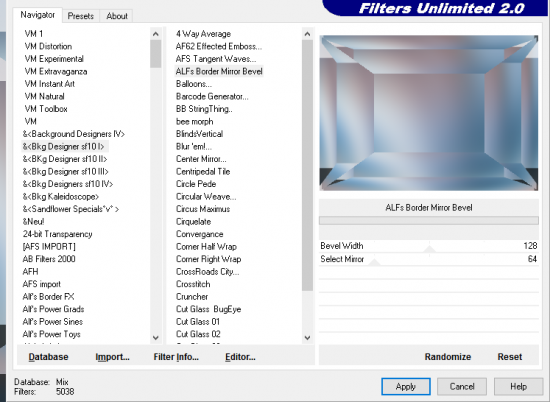Click filter list scroll-up arrow
Viewport: 550px width, 402px height.
coord(307,34)
